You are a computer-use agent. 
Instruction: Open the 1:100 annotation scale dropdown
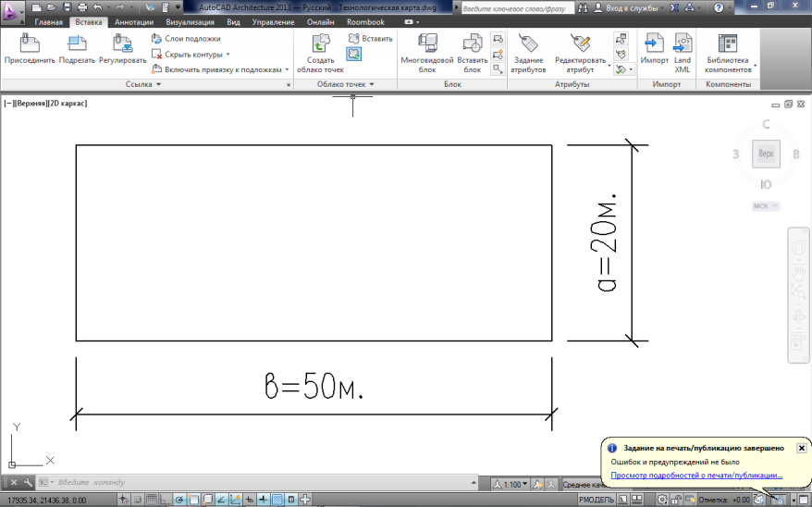pyautogui.click(x=511, y=484)
